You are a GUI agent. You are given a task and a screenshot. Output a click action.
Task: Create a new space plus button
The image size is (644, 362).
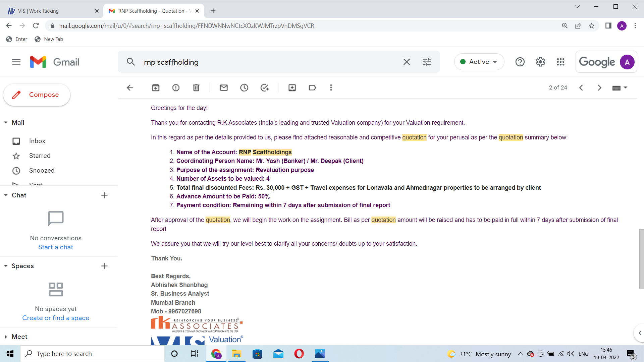click(104, 266)
